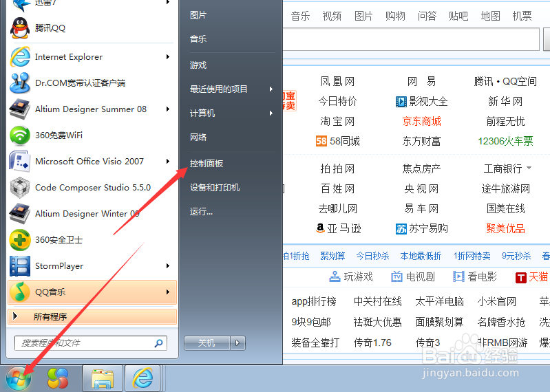Click search magnifier in Start menu
550x392 pixels.
pyautogui.click(x=158, y=343)
